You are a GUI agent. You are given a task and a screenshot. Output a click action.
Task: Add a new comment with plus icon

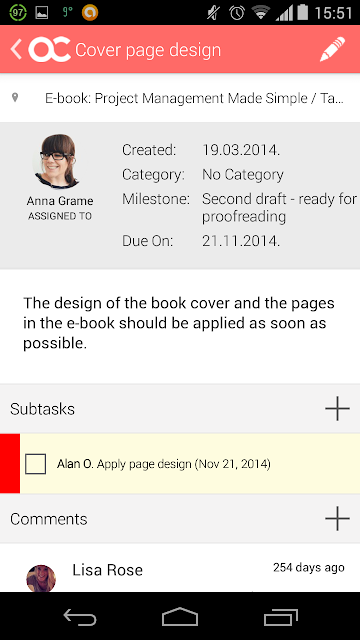pyautogui.click(x=337, y=518)
